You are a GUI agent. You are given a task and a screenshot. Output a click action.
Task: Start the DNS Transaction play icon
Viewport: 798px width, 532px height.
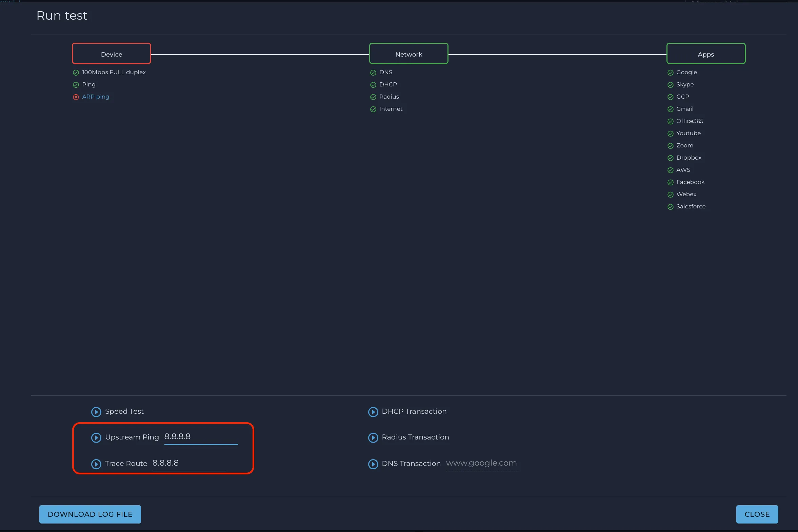click(373, 464)
